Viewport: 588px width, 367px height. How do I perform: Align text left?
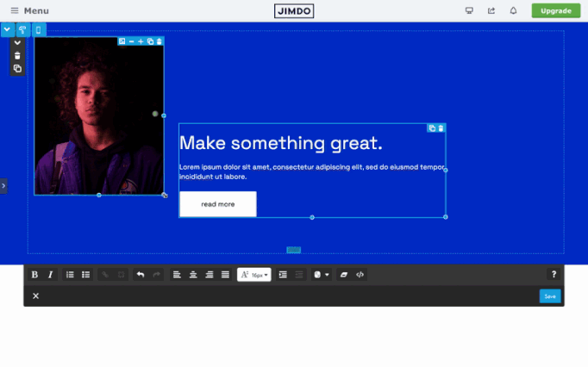[177, 275]
